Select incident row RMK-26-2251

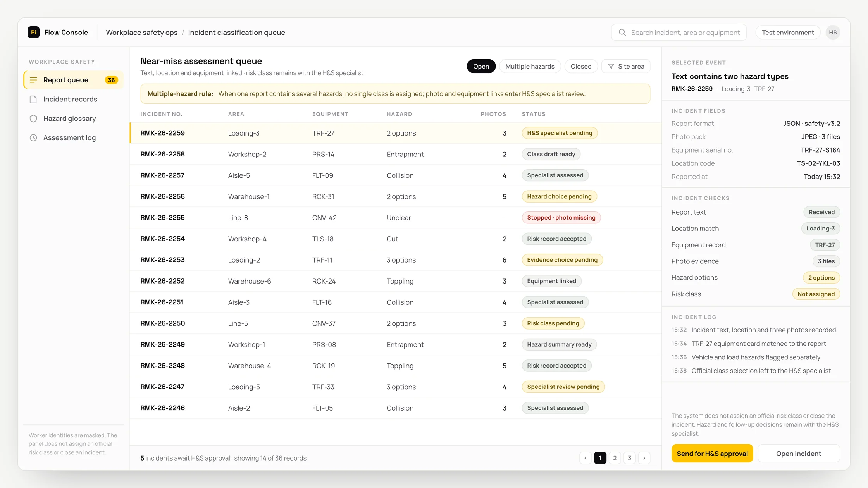coord(395,302)
